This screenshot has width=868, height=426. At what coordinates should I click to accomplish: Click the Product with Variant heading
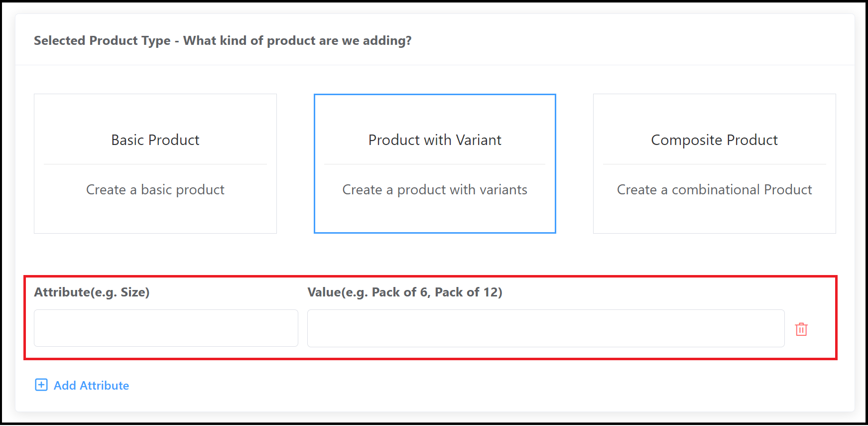434,140
